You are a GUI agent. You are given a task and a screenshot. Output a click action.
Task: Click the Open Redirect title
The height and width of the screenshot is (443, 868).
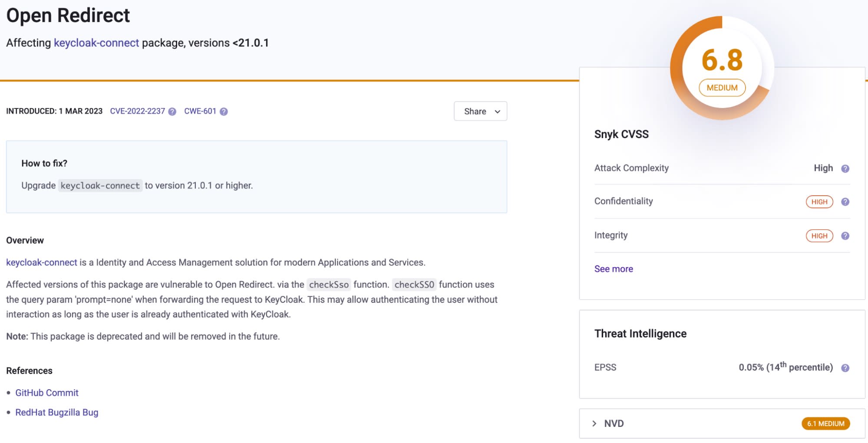pos(68,16)
